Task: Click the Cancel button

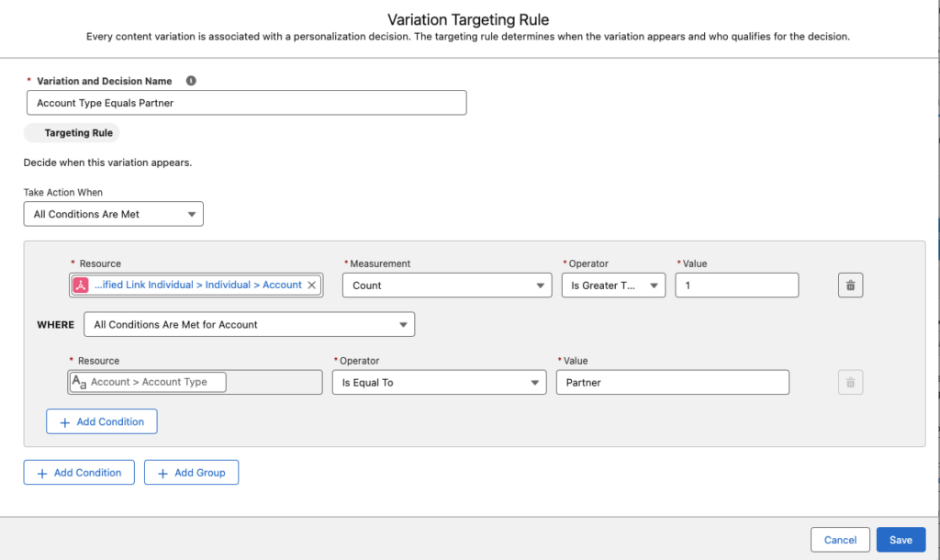Action: pyautogui.click(x=839, y=540)
